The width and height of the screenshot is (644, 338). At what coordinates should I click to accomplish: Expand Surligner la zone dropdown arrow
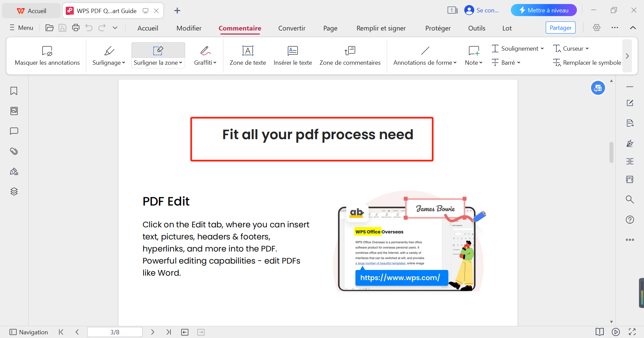click(181, 63)
